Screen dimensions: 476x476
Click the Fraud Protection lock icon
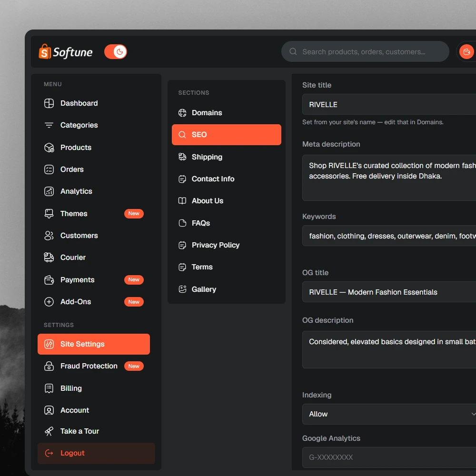[49, 366]
